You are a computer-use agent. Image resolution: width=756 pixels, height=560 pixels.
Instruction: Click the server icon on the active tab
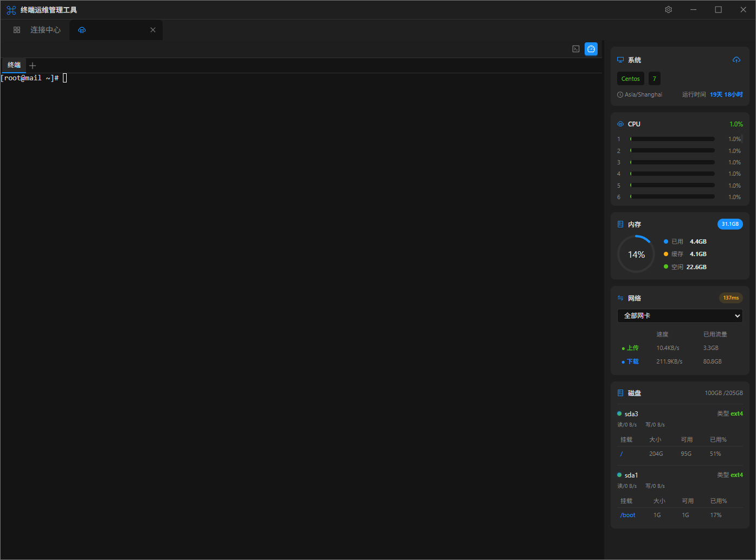point(82,30)
